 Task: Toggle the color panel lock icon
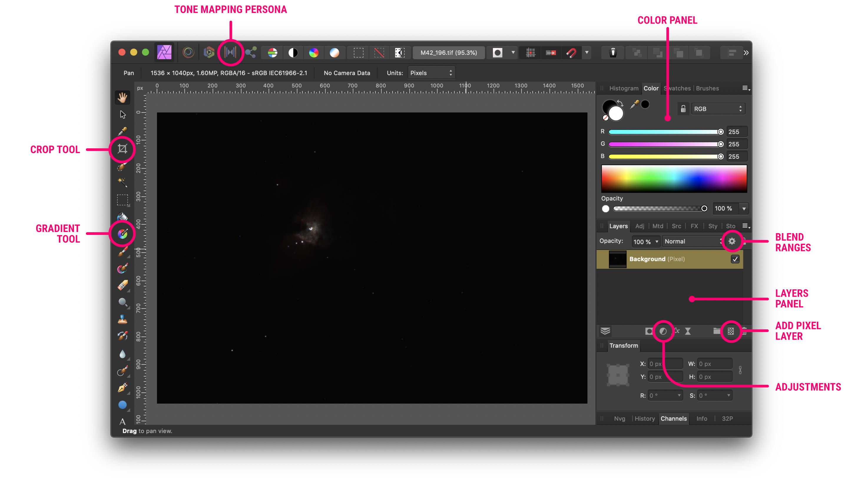(683, 109)
